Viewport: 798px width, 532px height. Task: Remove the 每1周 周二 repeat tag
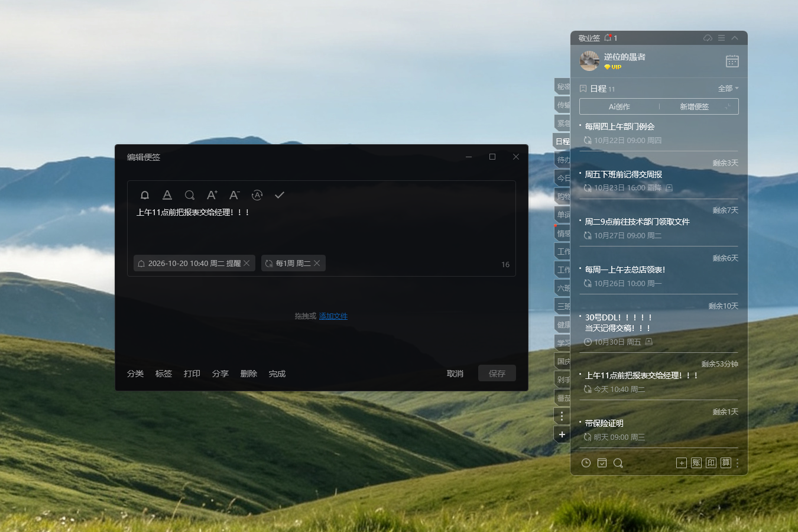tap(317, 263)
